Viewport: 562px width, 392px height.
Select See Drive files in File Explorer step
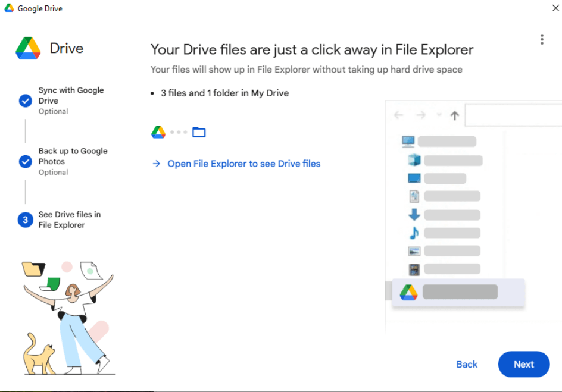click(x=70, y=219)
